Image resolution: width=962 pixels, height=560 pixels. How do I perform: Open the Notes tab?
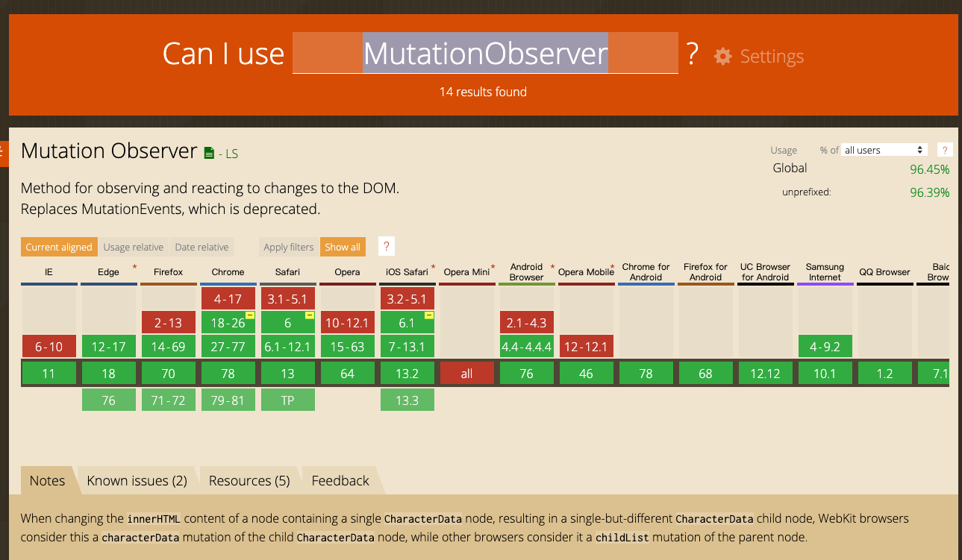47,481
